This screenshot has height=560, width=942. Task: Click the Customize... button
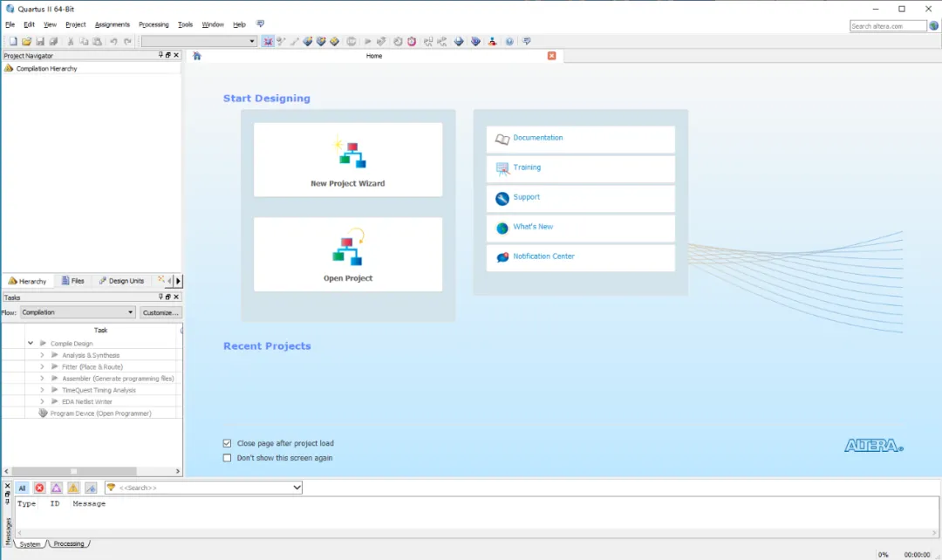click(x=160, y=312)
